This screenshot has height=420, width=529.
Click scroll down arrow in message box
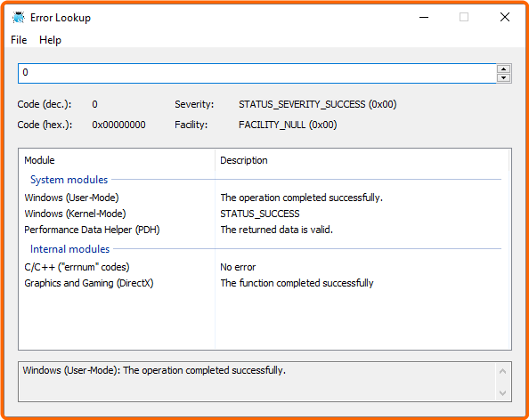502,393
